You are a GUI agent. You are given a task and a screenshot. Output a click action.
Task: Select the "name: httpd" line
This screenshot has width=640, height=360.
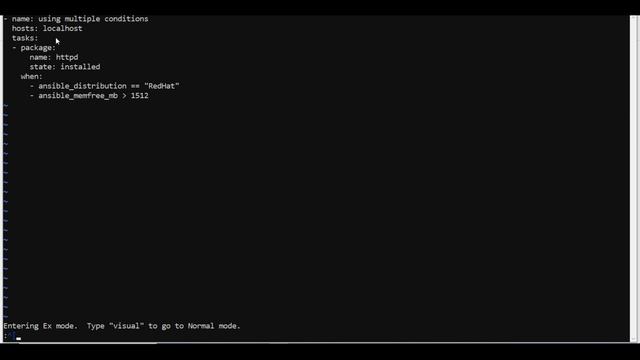tap(54, 57)
